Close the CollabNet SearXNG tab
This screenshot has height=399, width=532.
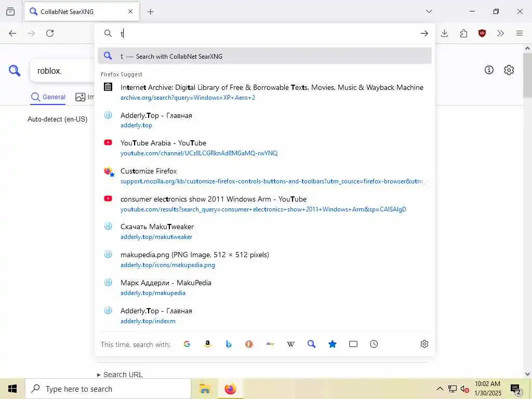point(130,11)
